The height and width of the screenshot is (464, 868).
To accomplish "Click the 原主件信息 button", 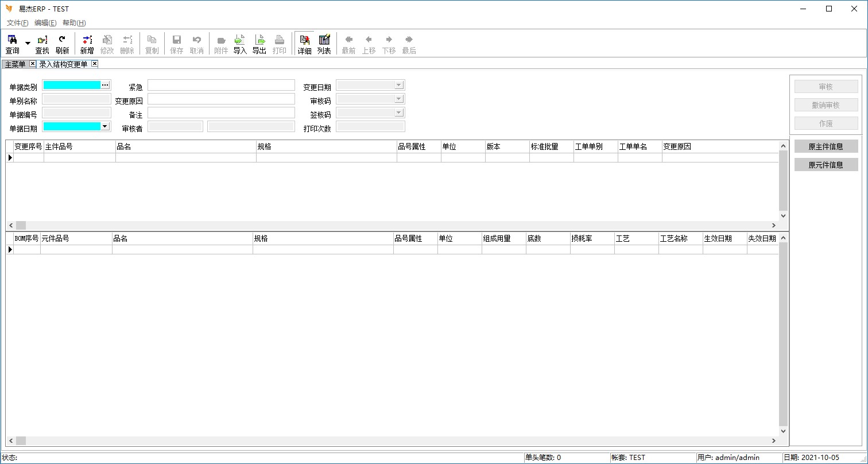I will pos(826,146).
